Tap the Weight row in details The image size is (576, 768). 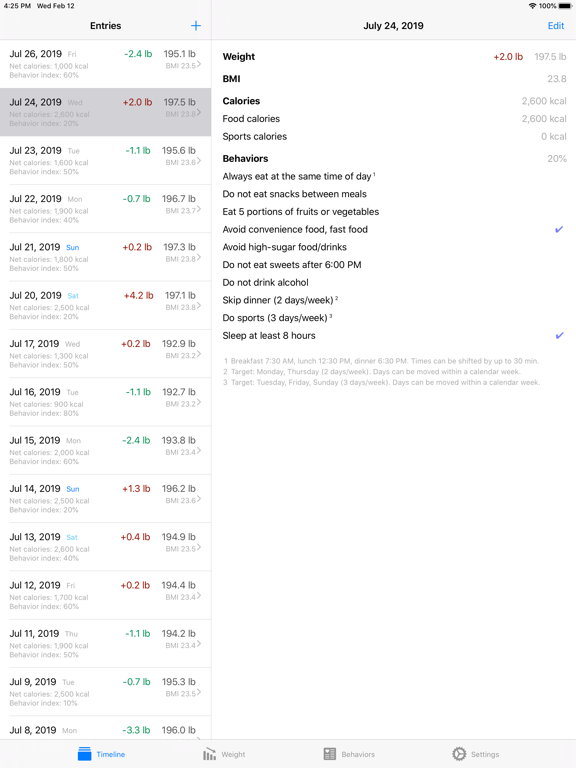394,57
